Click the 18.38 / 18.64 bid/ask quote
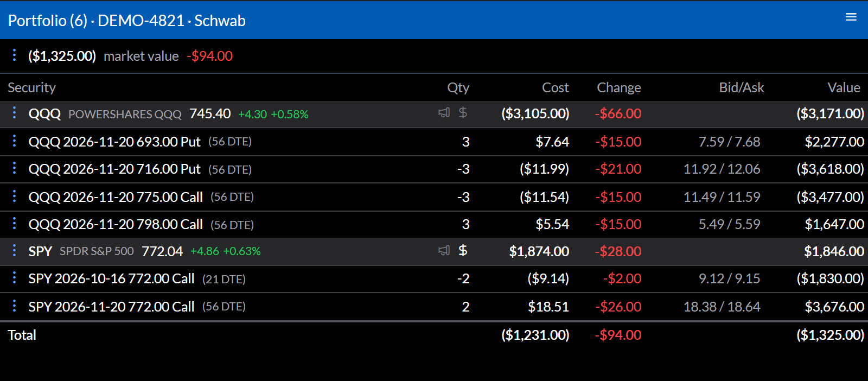Viewport: 868px width, 381px height. point(722,307)
